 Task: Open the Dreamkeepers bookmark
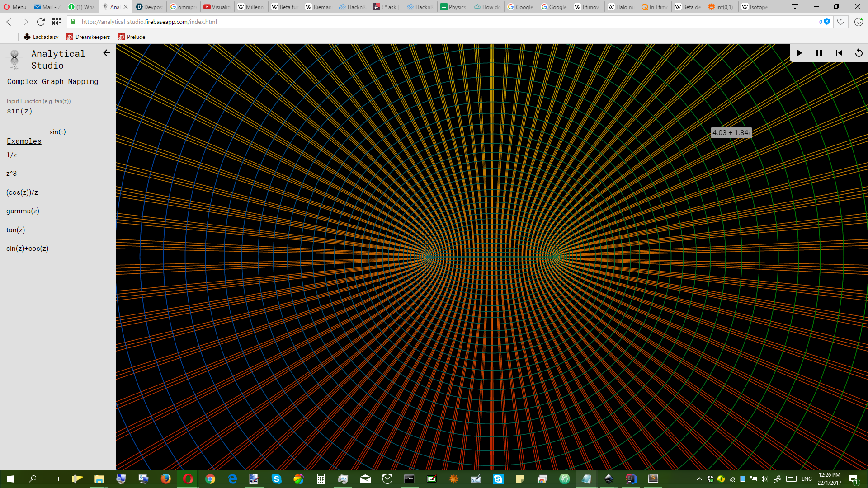coord(88,37)
